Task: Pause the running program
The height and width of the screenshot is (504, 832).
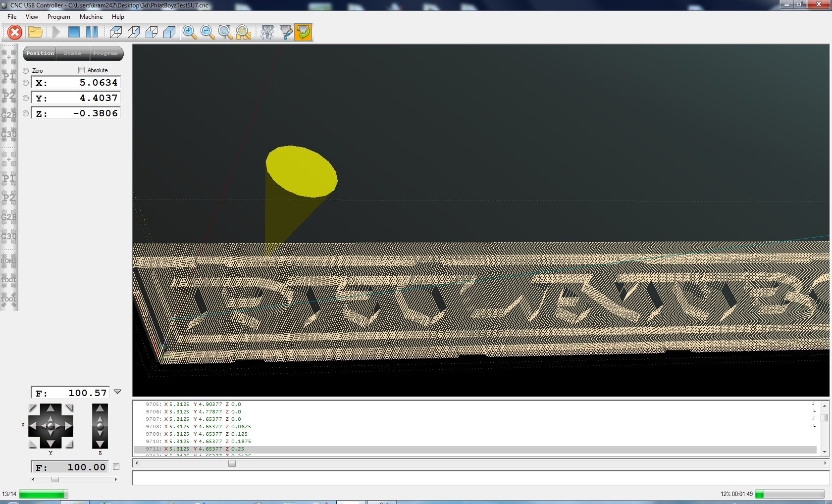Action: 92,32
